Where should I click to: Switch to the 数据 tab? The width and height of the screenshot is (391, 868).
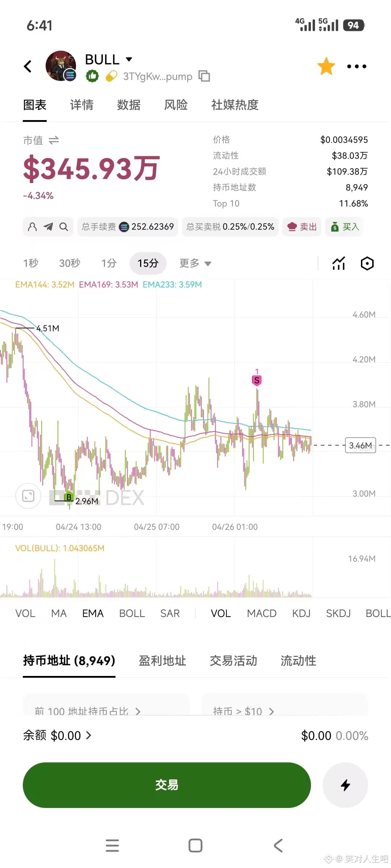(x=129, y=105)
